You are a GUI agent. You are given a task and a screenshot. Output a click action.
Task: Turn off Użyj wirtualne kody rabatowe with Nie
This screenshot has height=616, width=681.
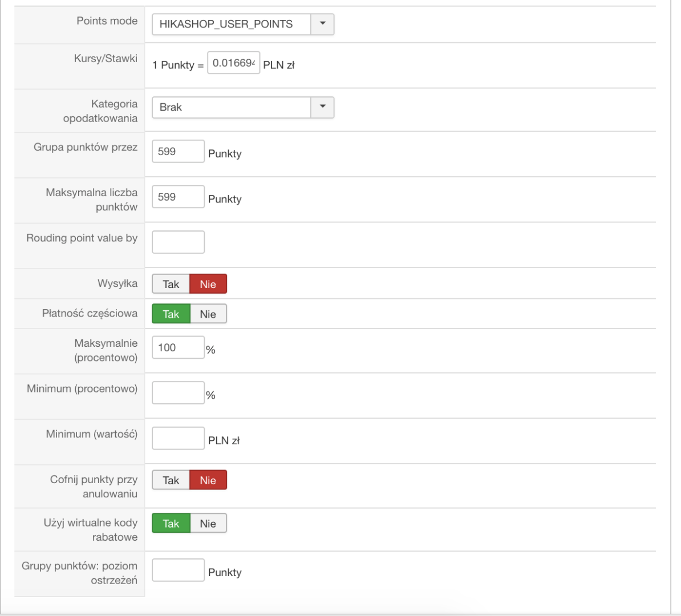click(208, 524)
